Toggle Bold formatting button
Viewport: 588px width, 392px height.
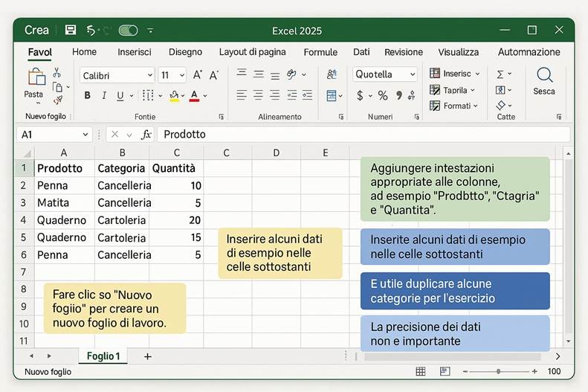coord(87,96)
